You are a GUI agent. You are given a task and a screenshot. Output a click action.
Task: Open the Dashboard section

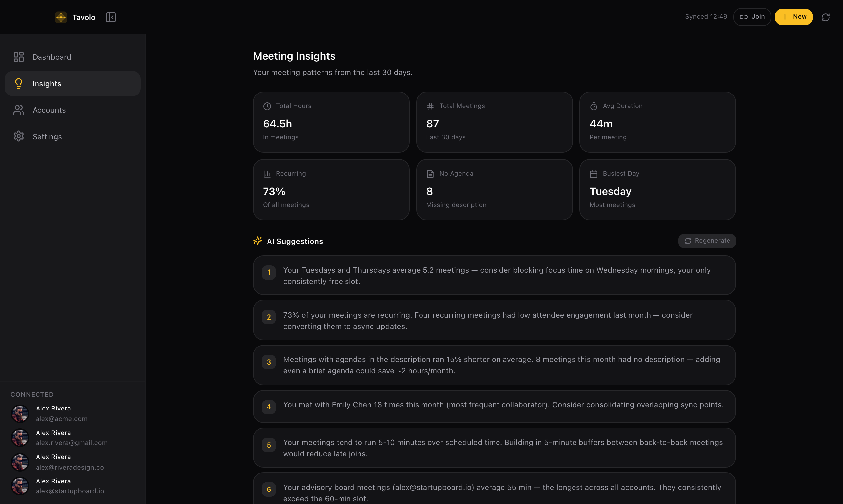pyautogui.click(x=52, y=57)
